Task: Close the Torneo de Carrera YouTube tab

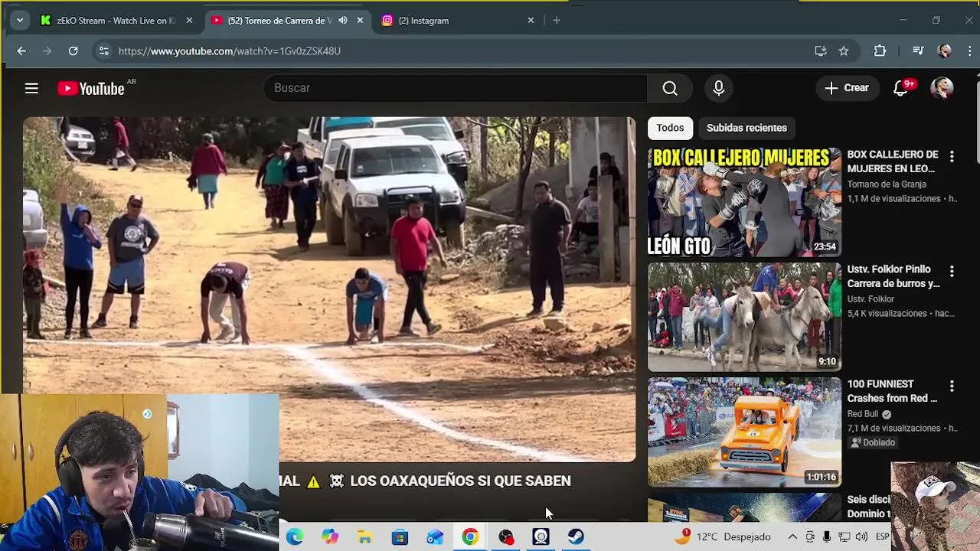Action: coord(360,21)
